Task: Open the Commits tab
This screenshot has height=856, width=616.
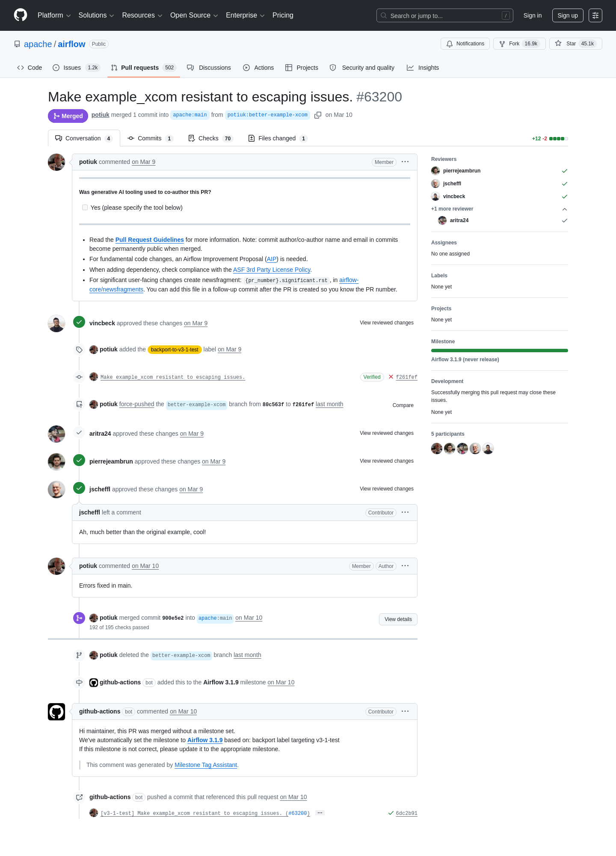Action: (150, 138)
